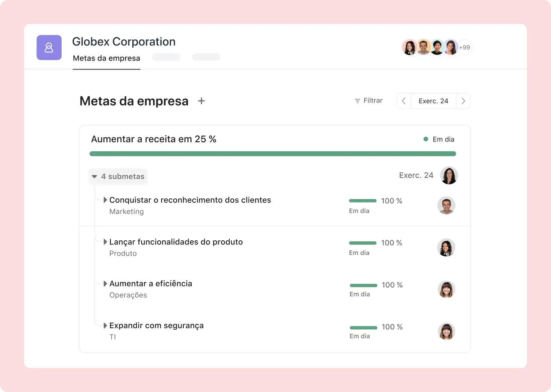The image size is (551, 392).
Task: Click the 100 % value of the Marketing goal
Action: 392,201
